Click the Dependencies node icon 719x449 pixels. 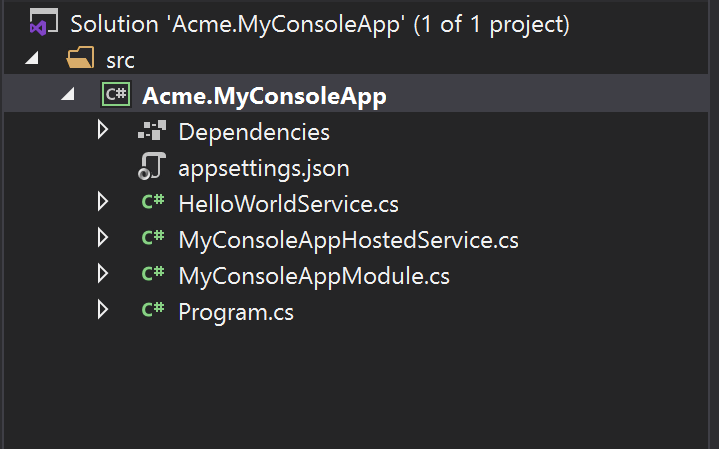point(152,130)
